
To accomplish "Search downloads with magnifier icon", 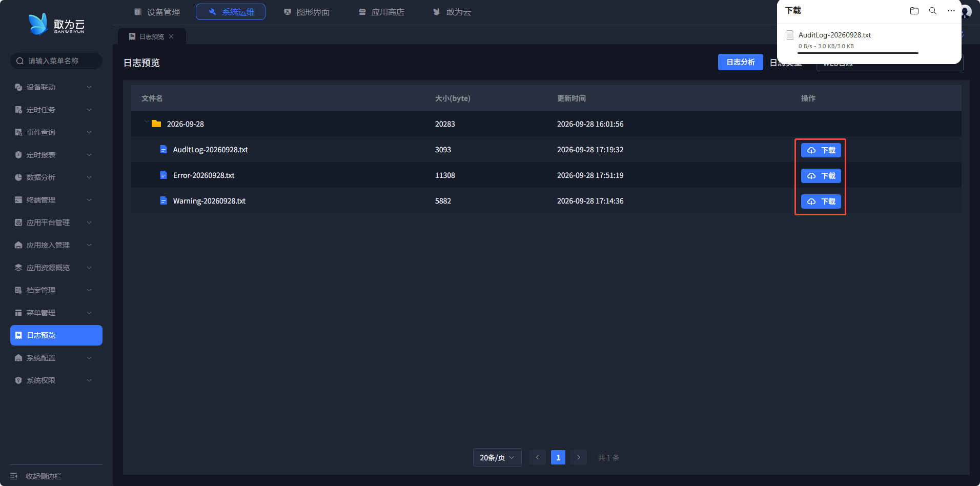I will coord(933,11).
